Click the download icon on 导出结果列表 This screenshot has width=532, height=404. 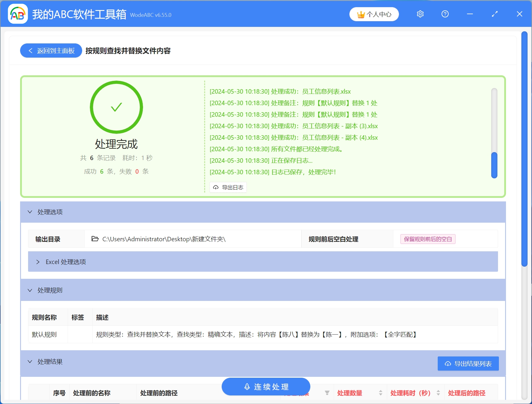click(447, 364)
